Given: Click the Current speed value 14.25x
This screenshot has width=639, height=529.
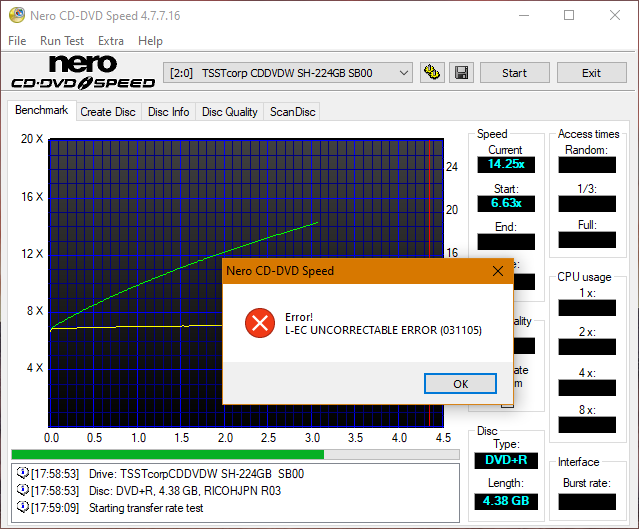Looking at the screenshot, I should 506,164.
